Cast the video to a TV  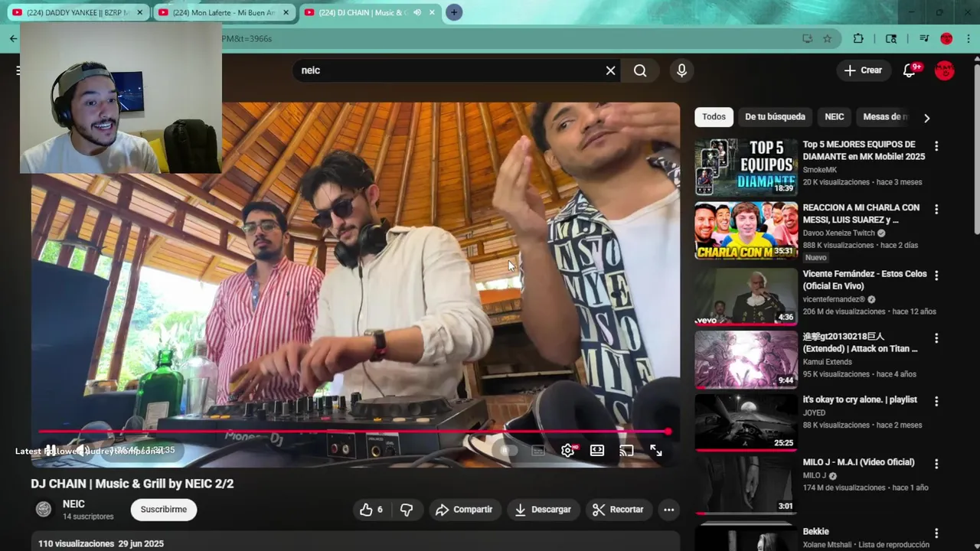coord(626,451)
